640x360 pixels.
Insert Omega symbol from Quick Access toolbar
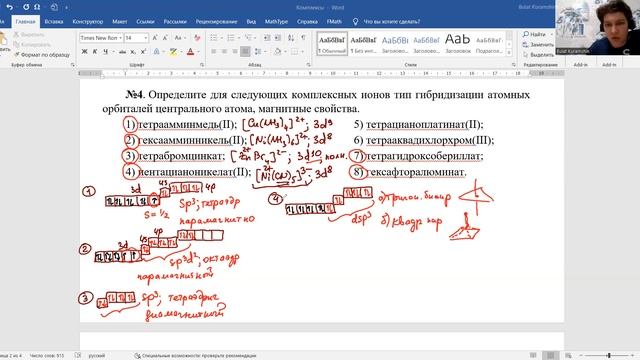(37, 7)
